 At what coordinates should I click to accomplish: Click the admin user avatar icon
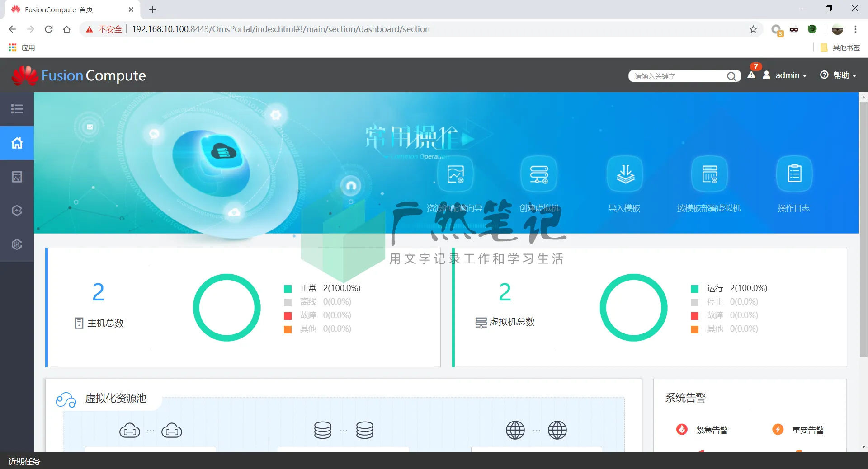pos(767,75)
